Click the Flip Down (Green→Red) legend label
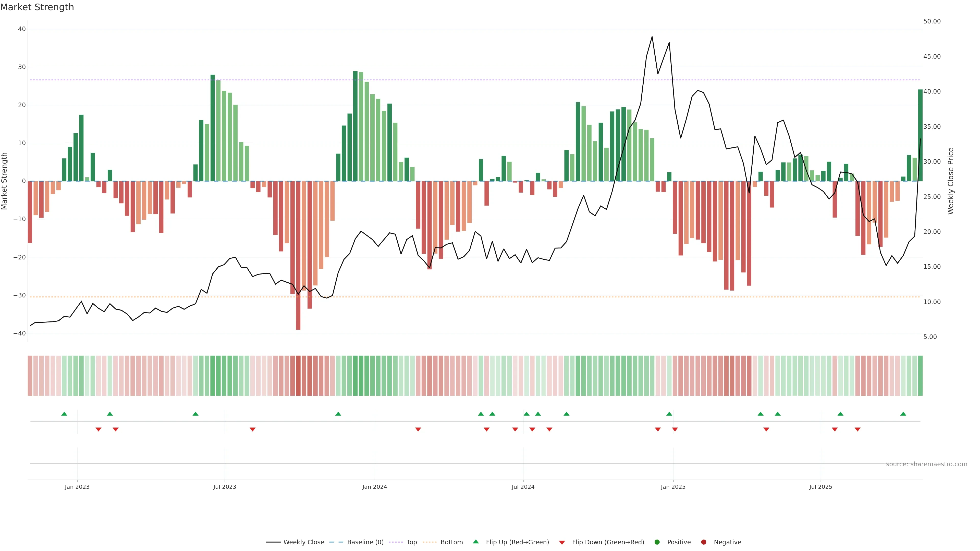The height and width of the screenshot is (551, 980). pos(608,542)
